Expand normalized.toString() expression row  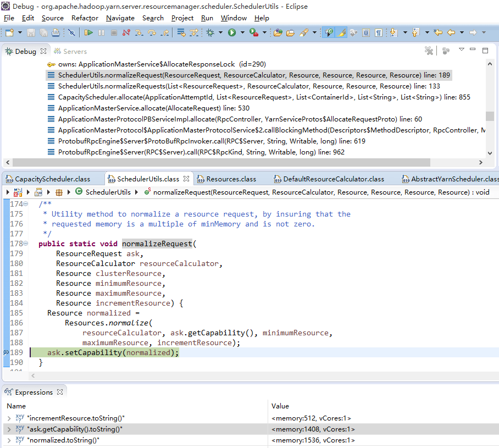click(x=9, y=440)
